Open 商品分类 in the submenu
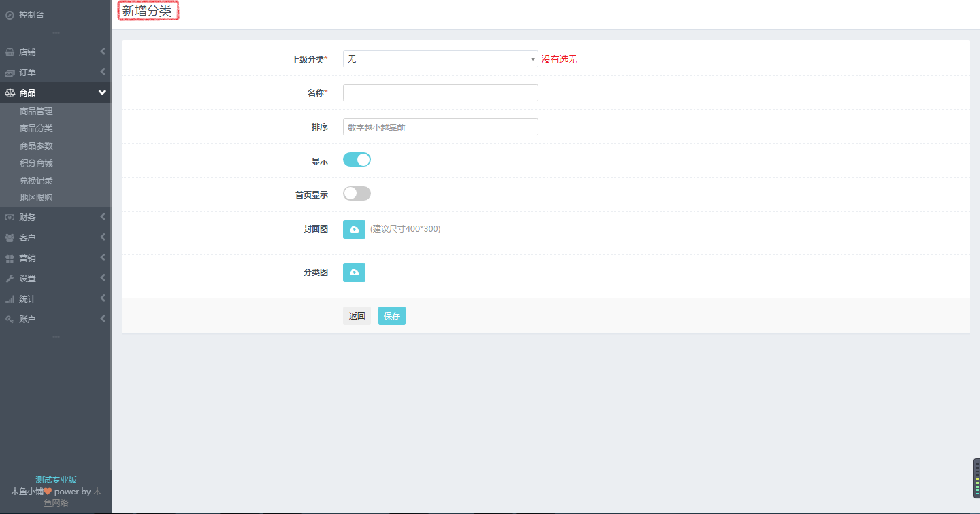Screen dimensions: 980x514 coord(36,128)
